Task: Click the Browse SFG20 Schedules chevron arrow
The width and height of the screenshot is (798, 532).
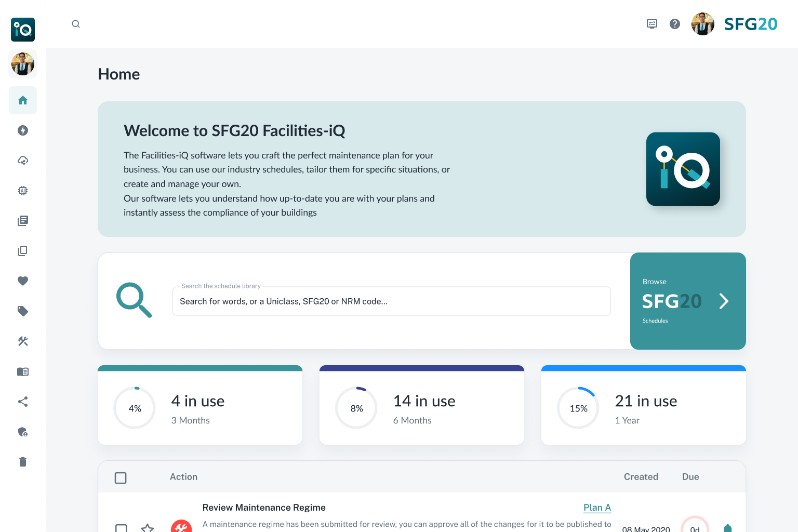Action: point(724,301)
